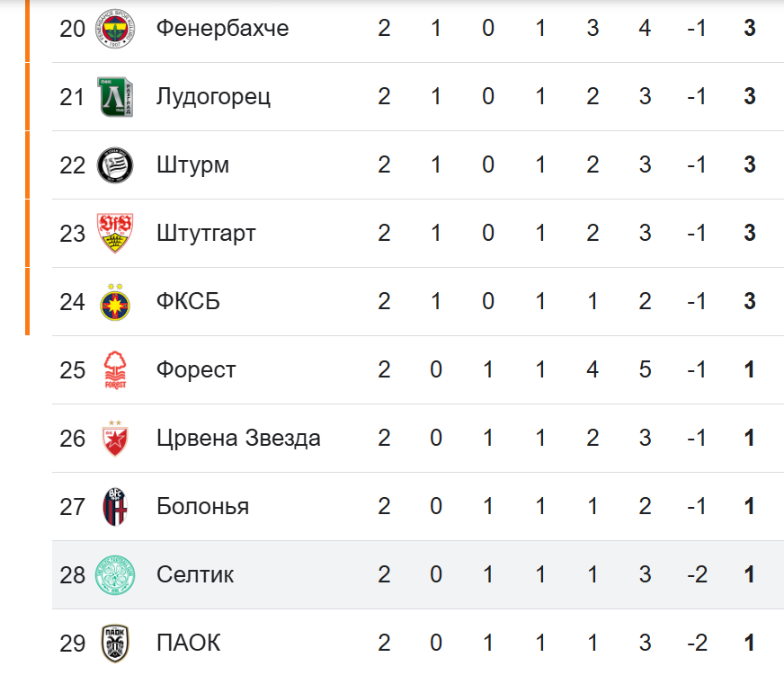Select the Штутгарт team name
Screen dimensions: 784x675
click(206, 234)
